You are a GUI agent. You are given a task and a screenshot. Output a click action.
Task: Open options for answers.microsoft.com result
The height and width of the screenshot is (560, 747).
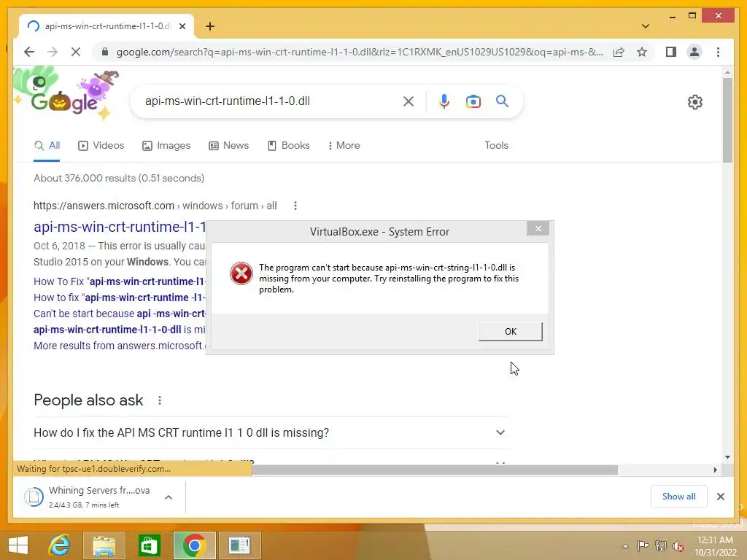tap(295, 206)
